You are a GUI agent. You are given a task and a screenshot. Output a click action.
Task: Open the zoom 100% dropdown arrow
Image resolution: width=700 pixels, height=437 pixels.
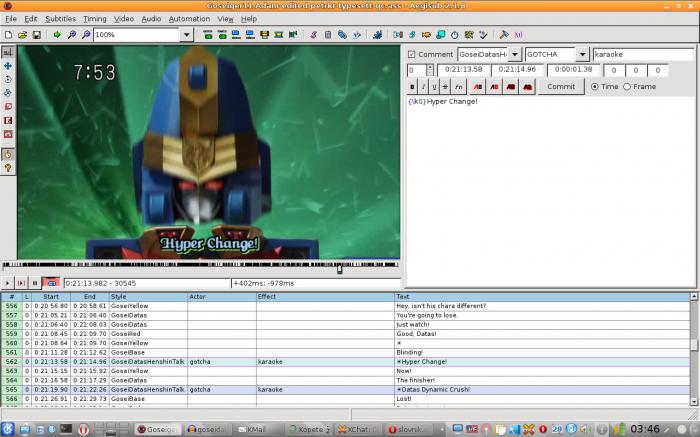[187, 34]
